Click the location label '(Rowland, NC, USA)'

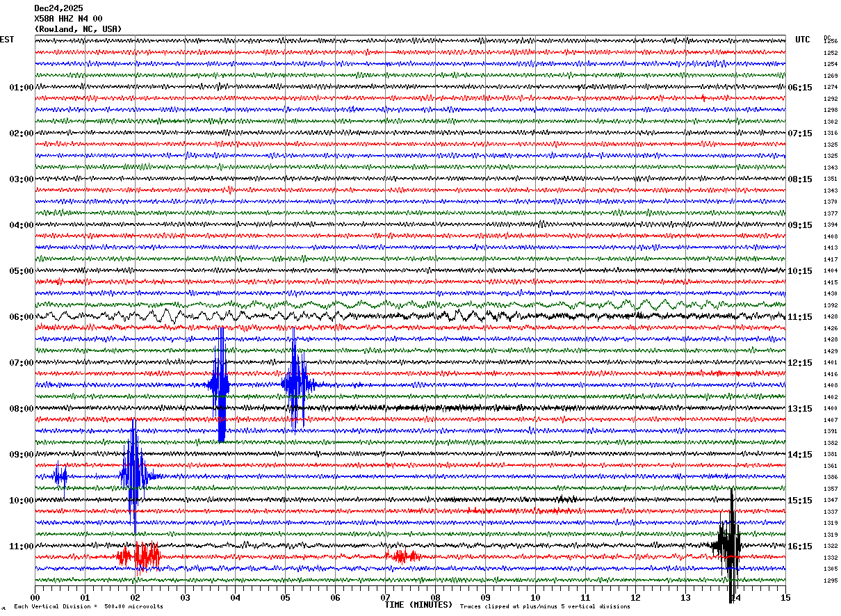78,29
